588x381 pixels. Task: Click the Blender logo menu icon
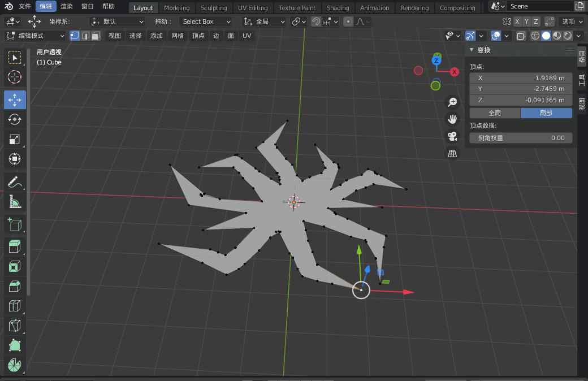8,6
